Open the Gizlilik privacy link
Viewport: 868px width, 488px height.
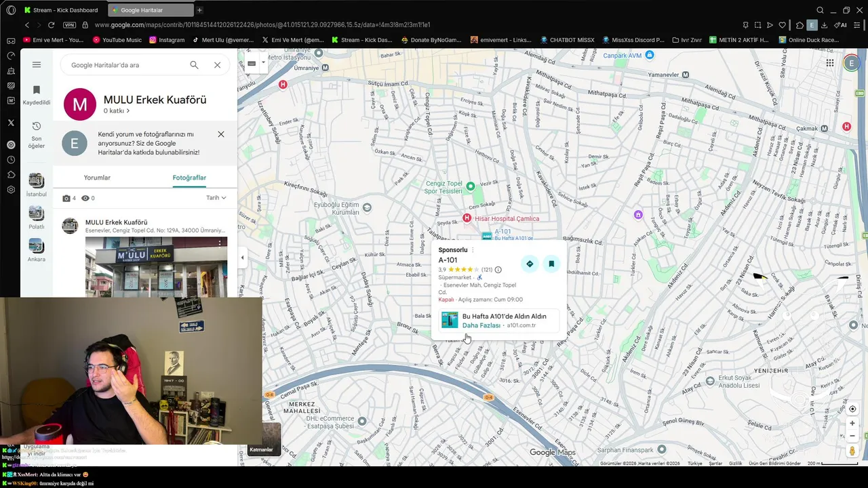click(x=735, y=464)
